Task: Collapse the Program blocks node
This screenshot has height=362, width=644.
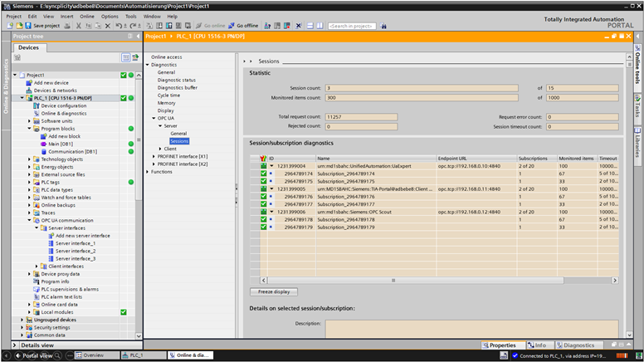Action: (x=30, y=129)
